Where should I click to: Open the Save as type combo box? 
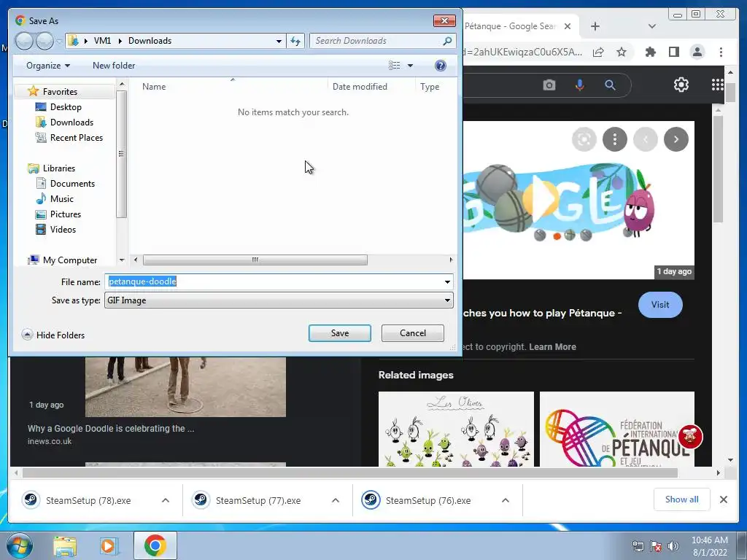[x=279, y=300]
